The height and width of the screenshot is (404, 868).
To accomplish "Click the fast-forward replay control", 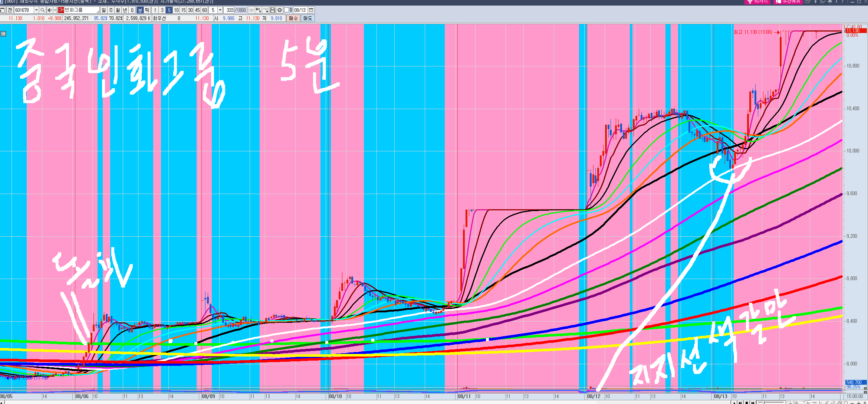I will click(753, 403).
